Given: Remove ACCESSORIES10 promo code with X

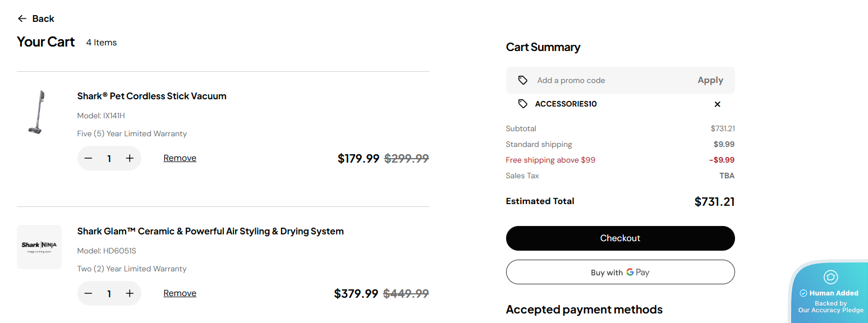Looking at the screenshot, I should pyautogui.click(x=717, y=104).
